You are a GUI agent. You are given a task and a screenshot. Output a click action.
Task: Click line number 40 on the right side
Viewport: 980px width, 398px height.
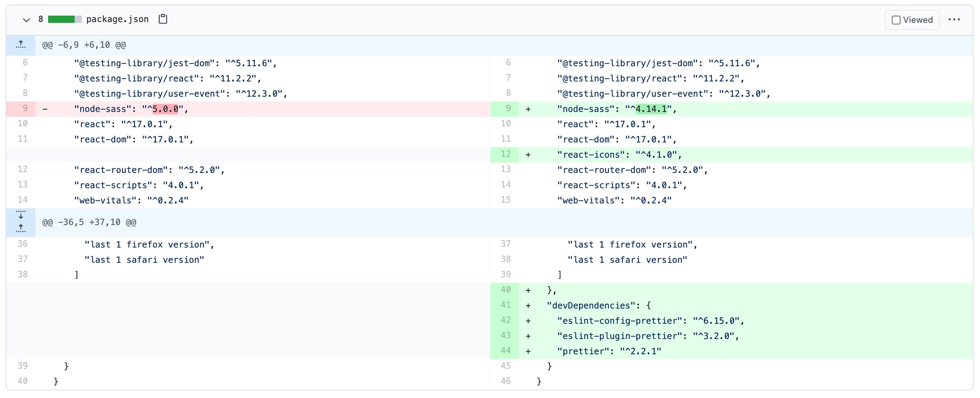point(504,290)
